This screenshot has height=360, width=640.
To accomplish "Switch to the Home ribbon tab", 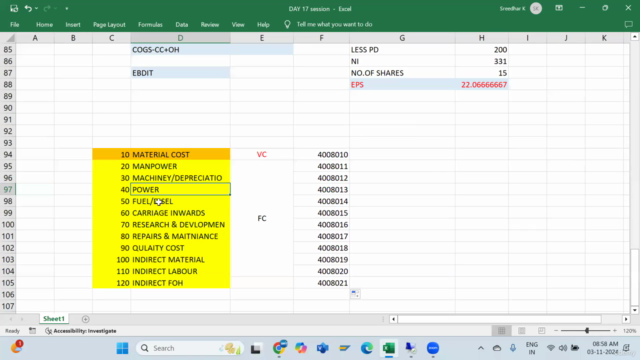I will pos(44,24).
